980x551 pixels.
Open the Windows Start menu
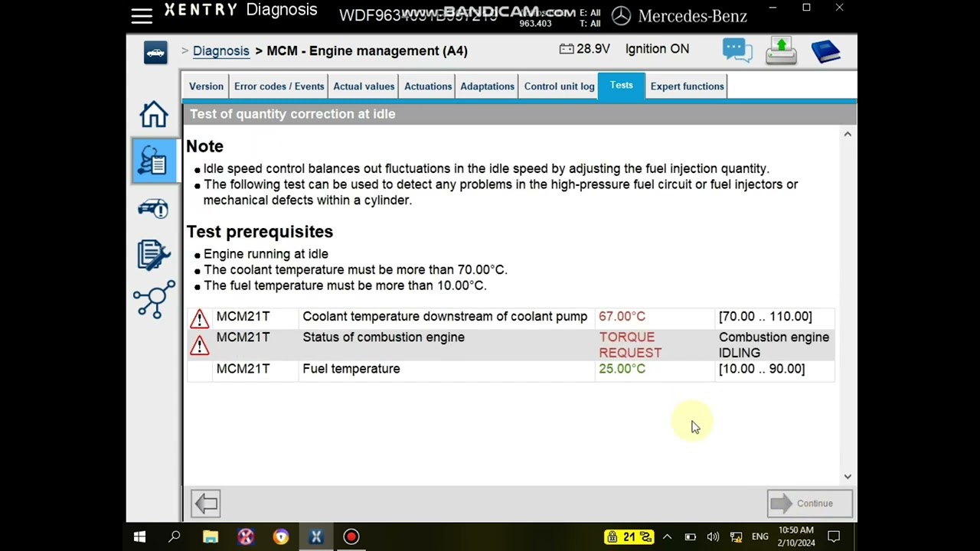coord(140,537)
